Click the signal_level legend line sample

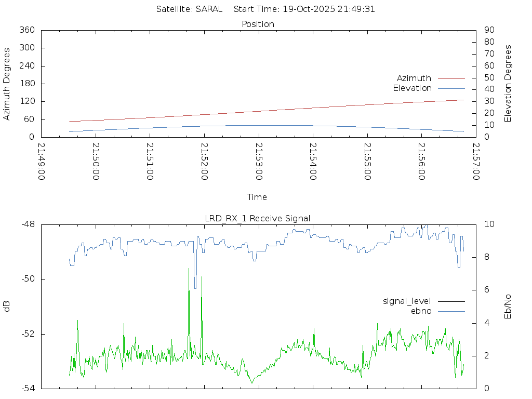(x=451, y=301)
